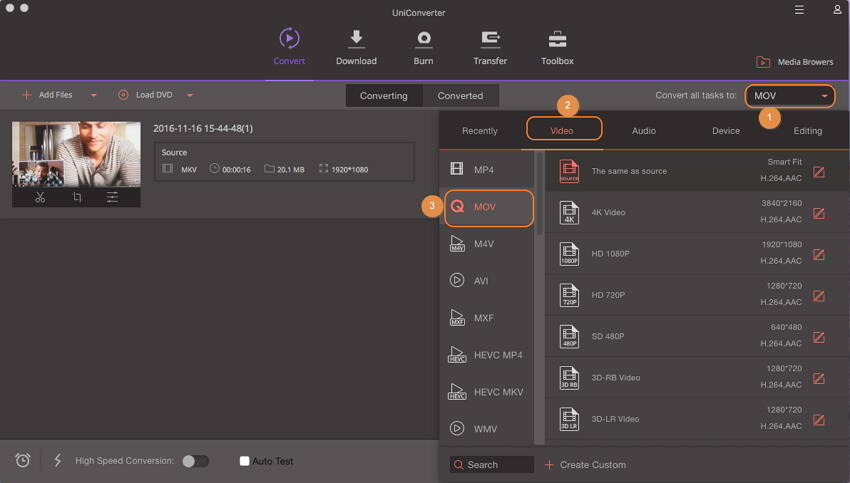Open the Media Browsers panel
The height and width of the screenshot is (483, 850).
[x=795, y=62]
